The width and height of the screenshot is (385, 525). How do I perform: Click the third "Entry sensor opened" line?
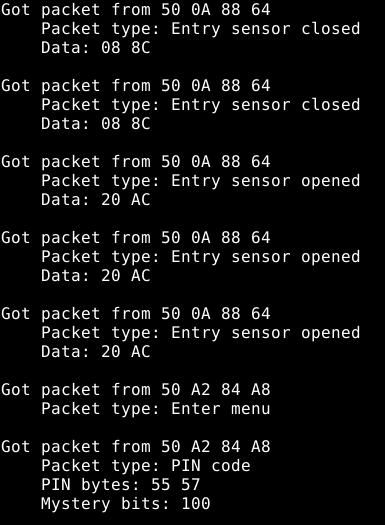[x=201, y=333]
